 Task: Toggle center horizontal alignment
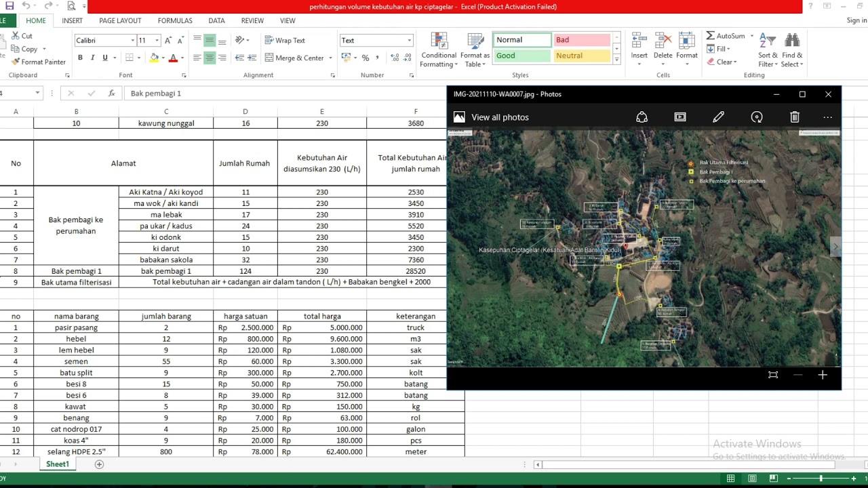[210, 58]
